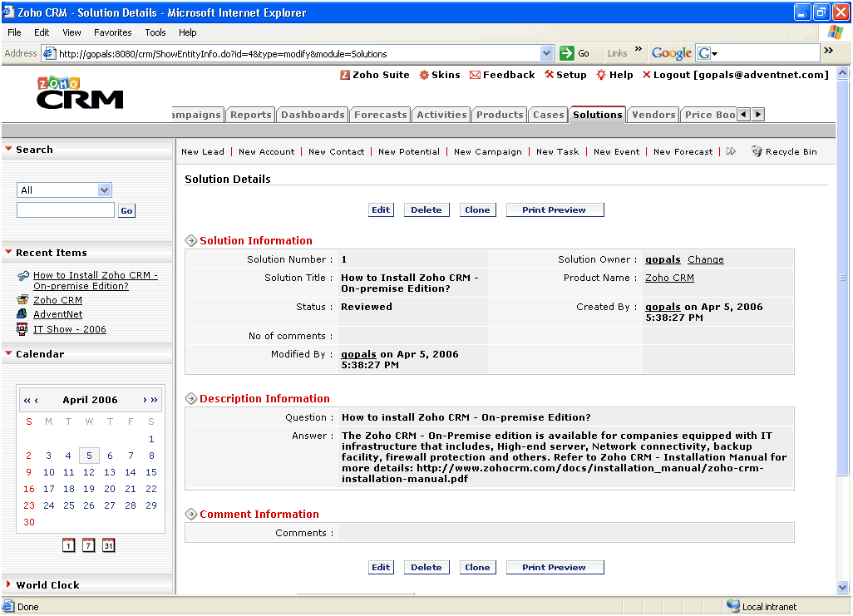Click the solution icon in Recent Items
This screenshot has height=616, width=853.
tap(22, 276)
